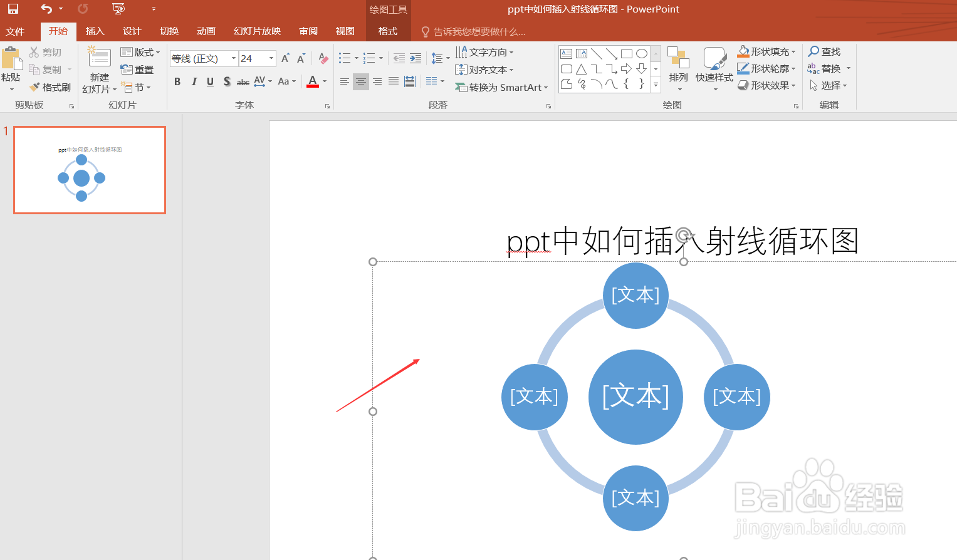Switch to the 幻灯片放映 tab
Screen dimensions: 957x560
click(258, 31)
